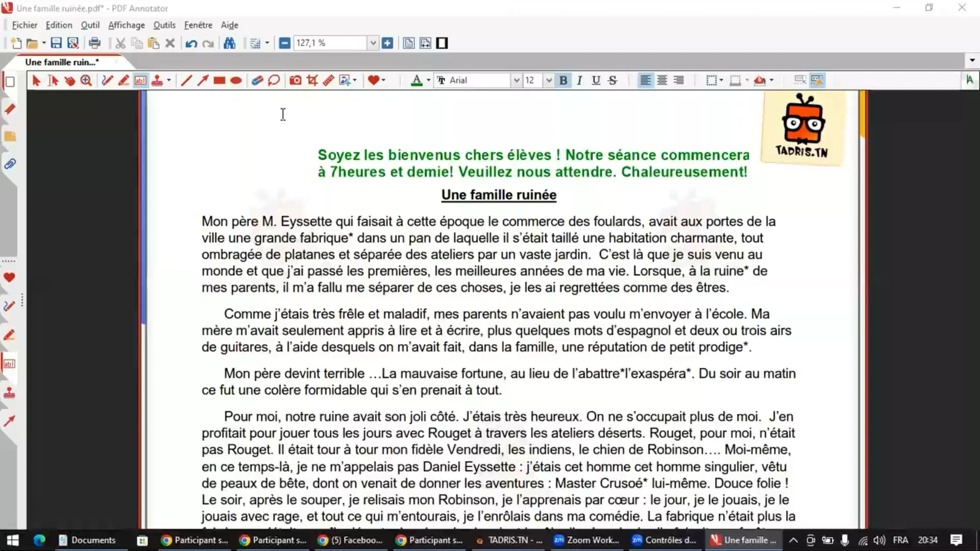Open the Outils menu

coord(164,25)
